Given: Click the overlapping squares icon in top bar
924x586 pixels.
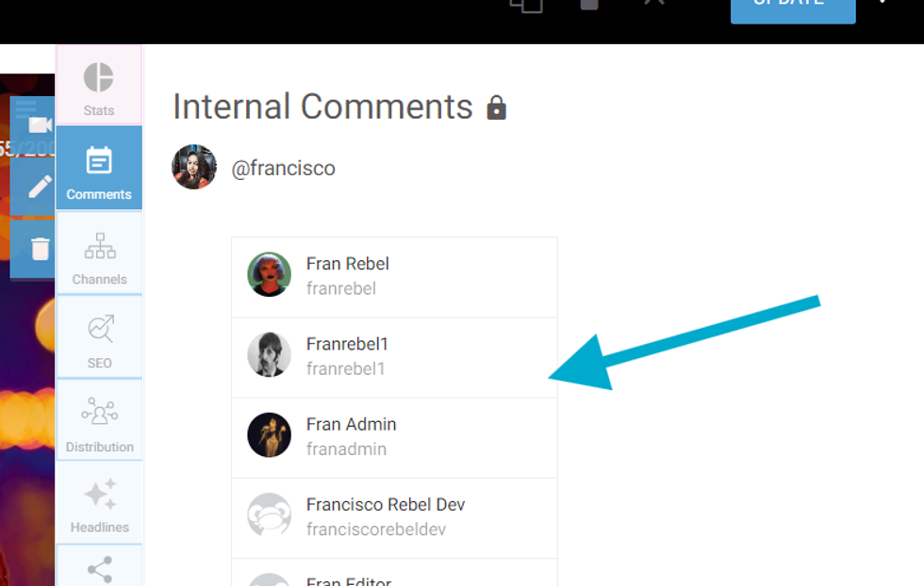Looking at the screenshot, I should [526, 4].
